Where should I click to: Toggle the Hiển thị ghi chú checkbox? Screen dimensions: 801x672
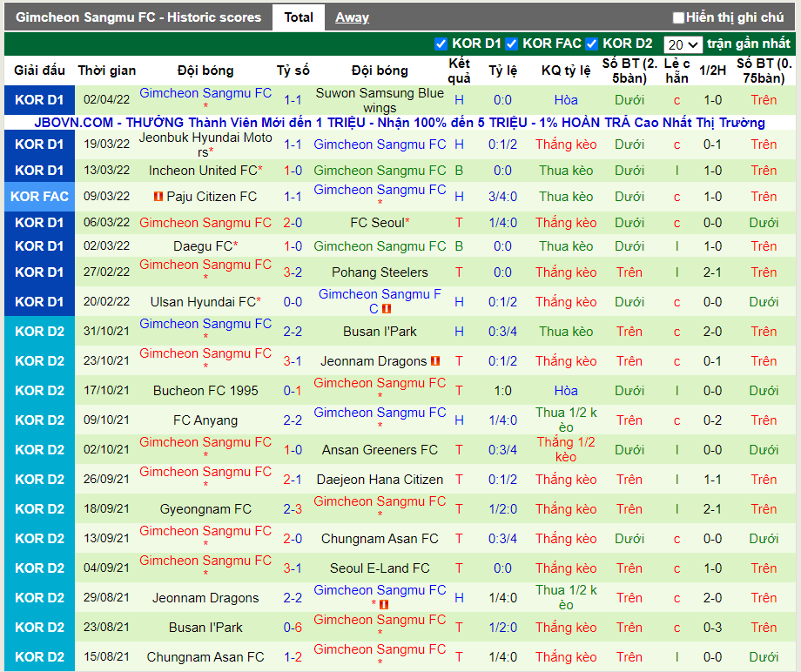(678, 18)
